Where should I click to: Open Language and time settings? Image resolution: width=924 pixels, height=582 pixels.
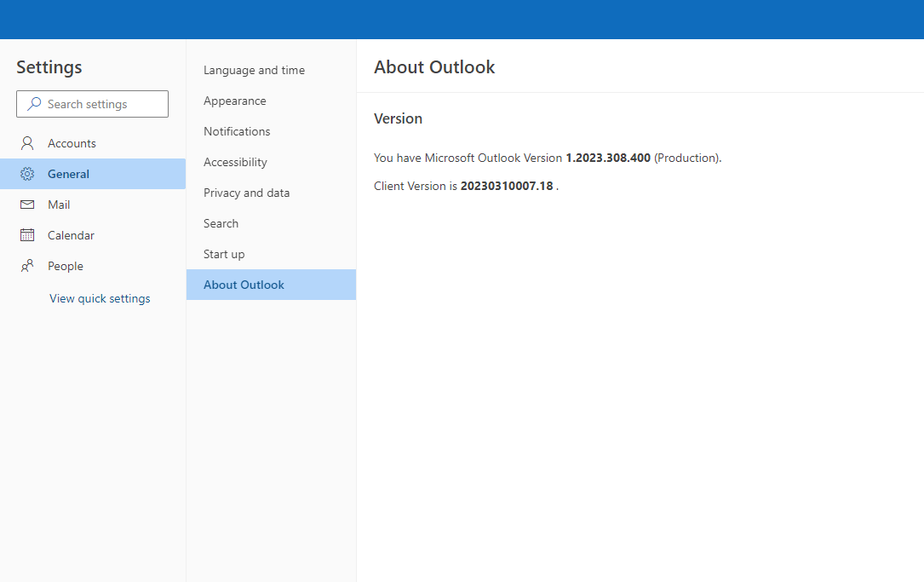[271, 70]
